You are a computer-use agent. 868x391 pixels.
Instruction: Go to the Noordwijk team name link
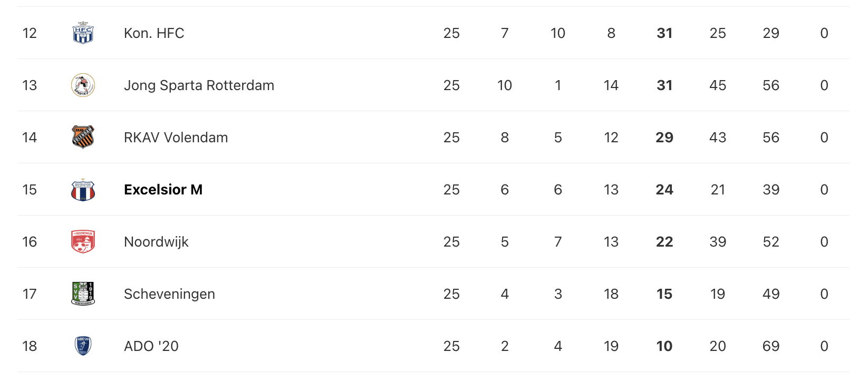click(156, 242)
